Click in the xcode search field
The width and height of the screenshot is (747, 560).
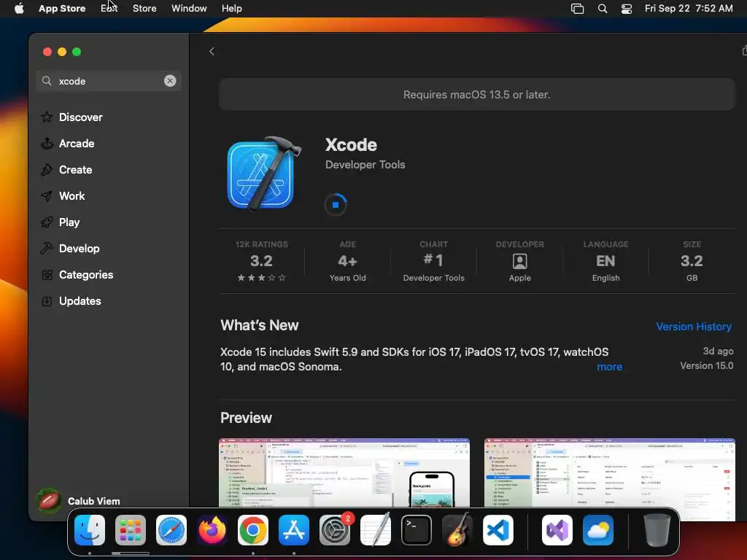(109, 81)
